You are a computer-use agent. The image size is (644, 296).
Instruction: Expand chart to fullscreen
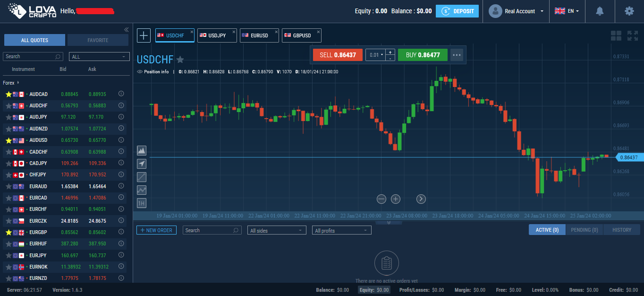pos(632,35)
